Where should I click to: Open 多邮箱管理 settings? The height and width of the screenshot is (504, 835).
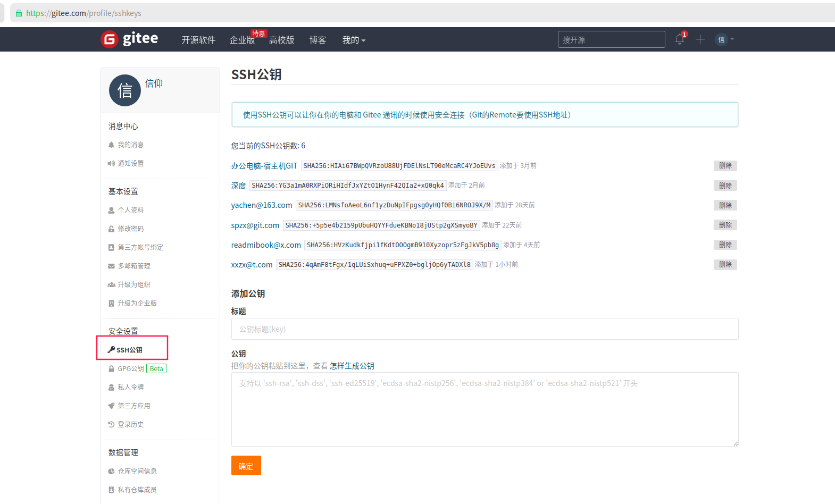pos(134,266)
